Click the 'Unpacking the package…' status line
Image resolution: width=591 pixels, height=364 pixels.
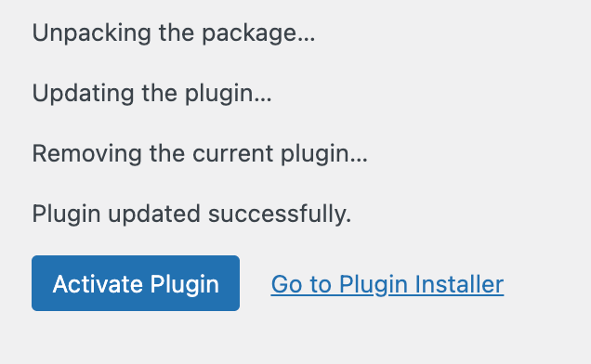pos(174,33)
